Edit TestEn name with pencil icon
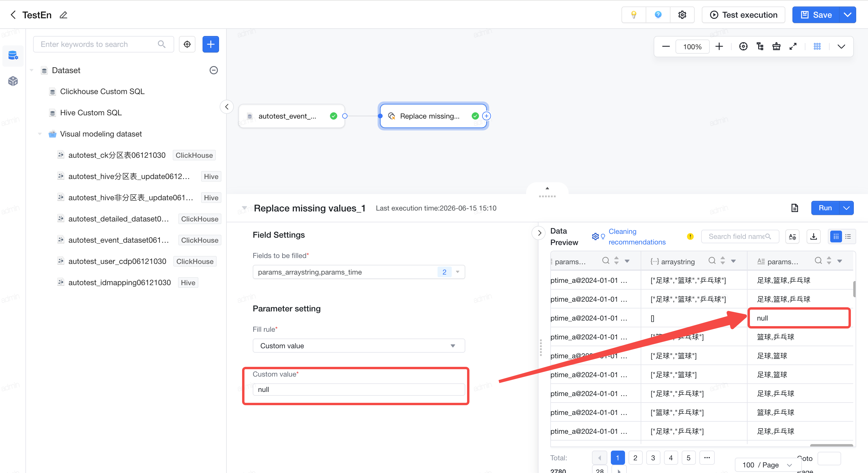 tap(63, 15)
